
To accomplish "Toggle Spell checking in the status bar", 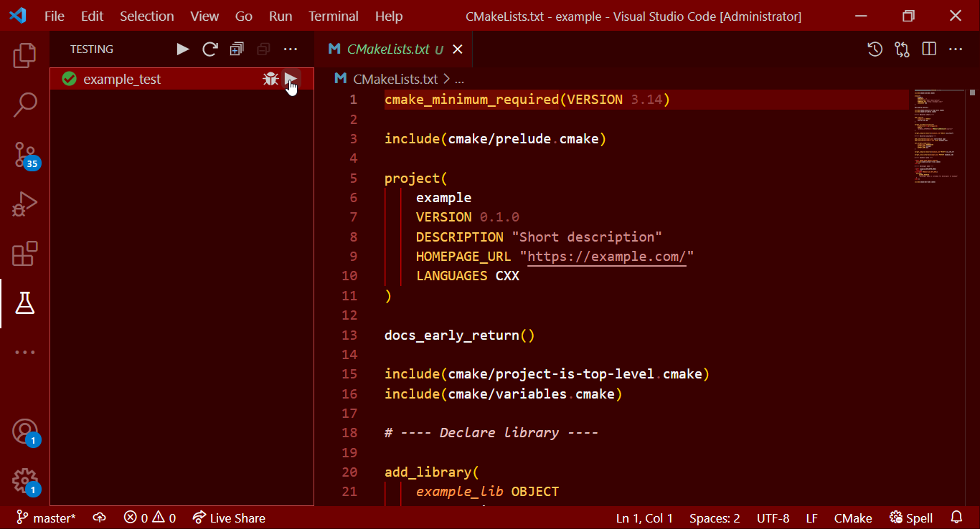I will (910, 518).
